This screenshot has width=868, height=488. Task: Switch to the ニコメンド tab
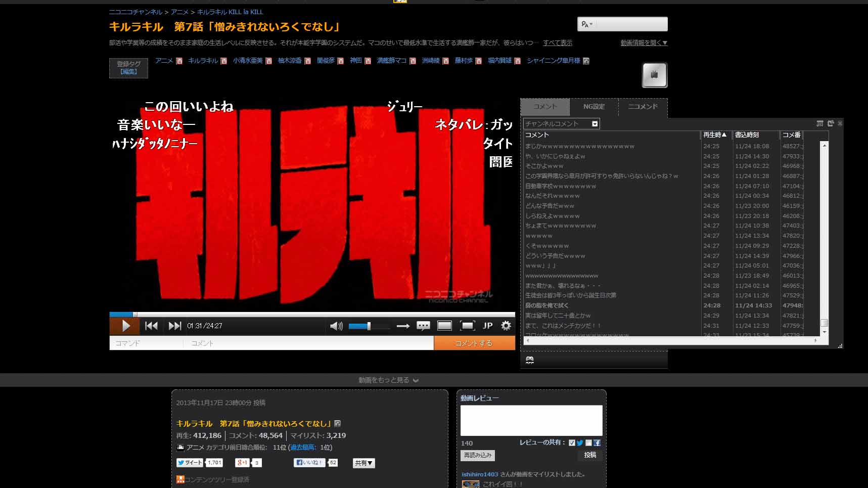point(643,107)
